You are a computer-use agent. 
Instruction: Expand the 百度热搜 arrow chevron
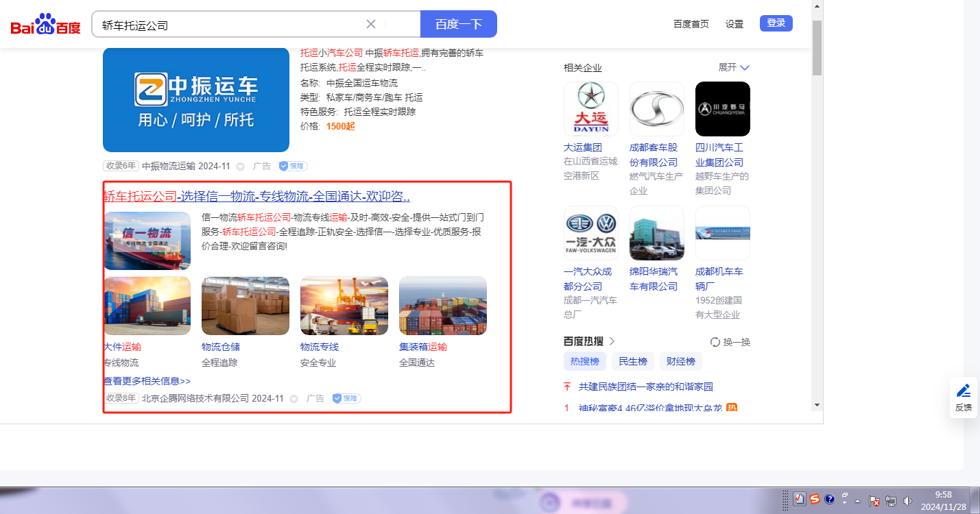pos(612,341)
